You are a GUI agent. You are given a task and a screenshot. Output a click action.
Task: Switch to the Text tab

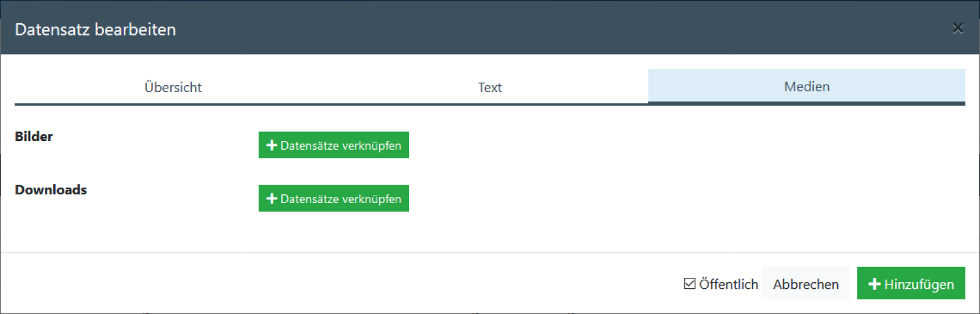click(489, 87)
